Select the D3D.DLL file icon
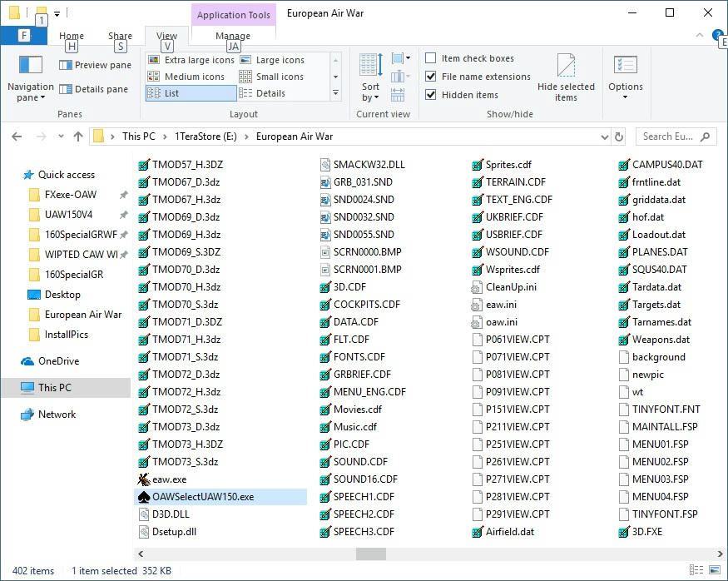 tap(144, 514)
